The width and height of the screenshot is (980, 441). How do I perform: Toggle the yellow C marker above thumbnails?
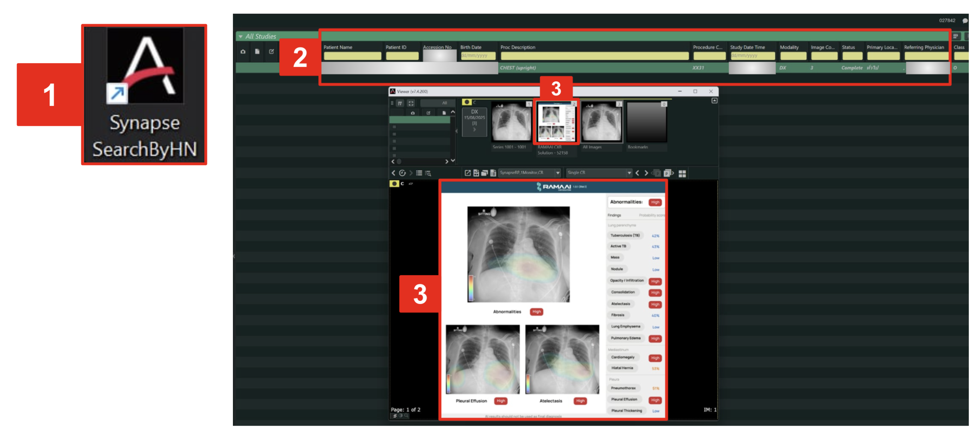coord(467,102)
